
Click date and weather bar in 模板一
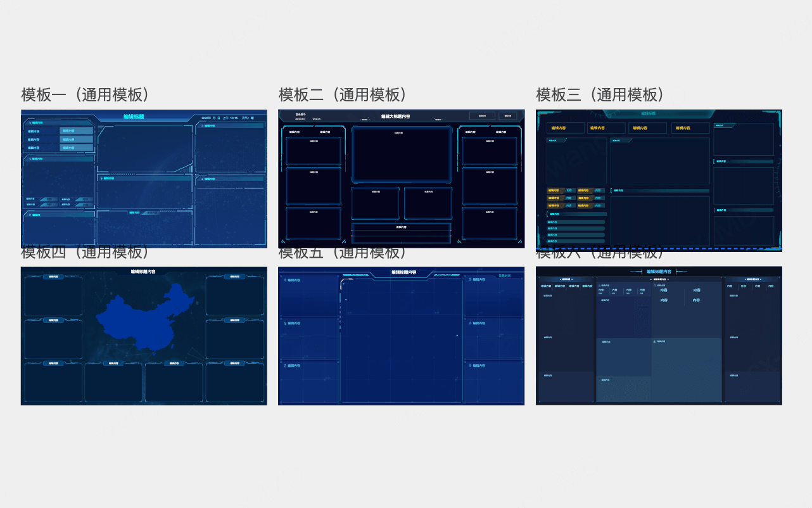click(x=227, y=118)
